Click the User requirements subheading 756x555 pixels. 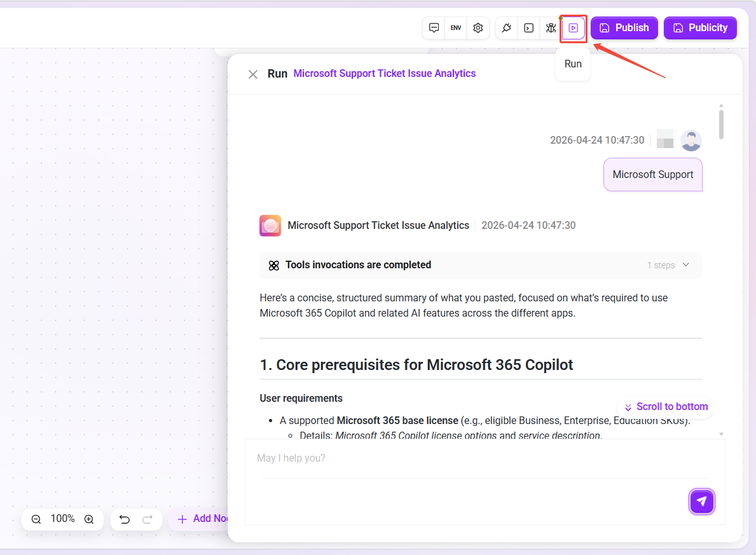pyautogui.click(x=301, y=398)
